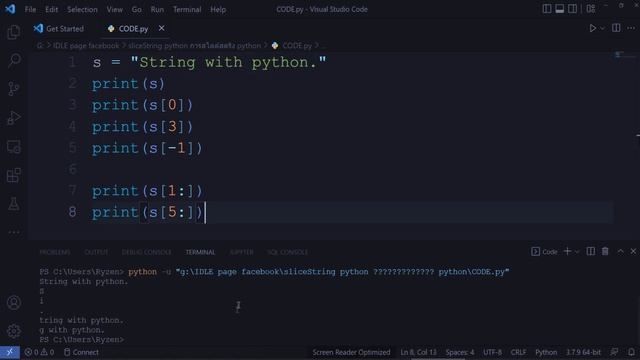Click CODE.py breadcrumb item
Viewport: 640px width, 360px height.
[x=292, y=46]
